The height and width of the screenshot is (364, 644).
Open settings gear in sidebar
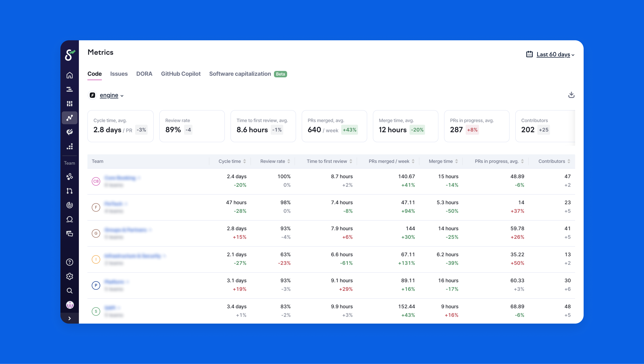[69, 276]
